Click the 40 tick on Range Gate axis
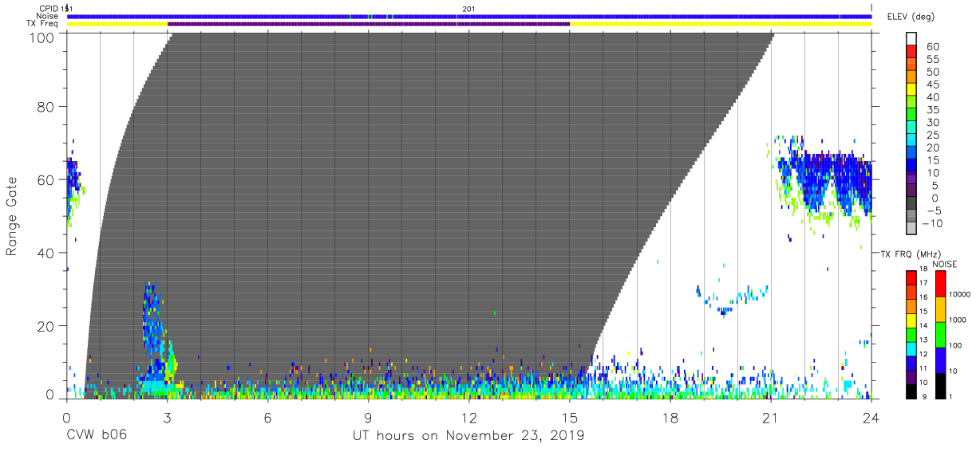Viewport: 980px width, 452px height. coord(46,253)
